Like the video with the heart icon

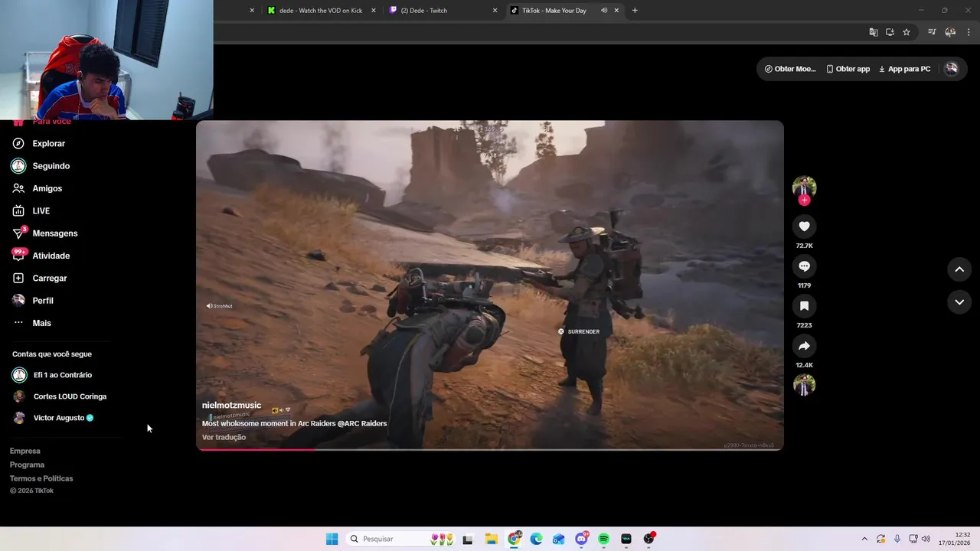804,227
